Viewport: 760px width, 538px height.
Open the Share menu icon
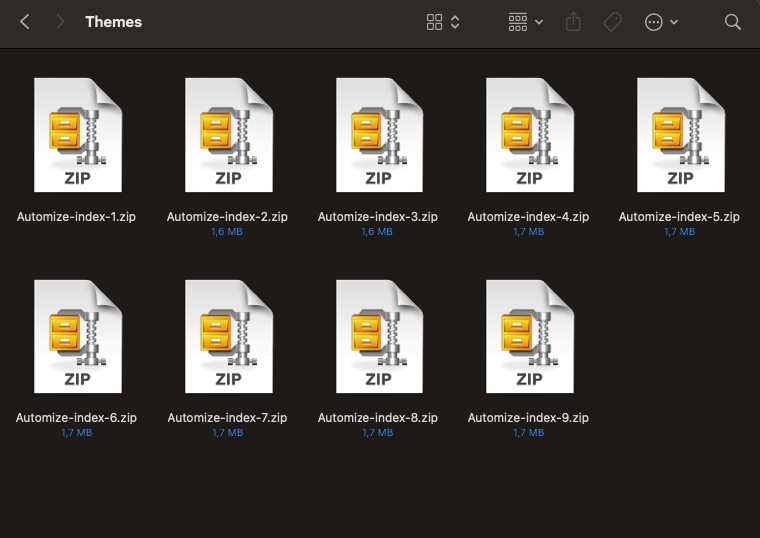[573, 22]
